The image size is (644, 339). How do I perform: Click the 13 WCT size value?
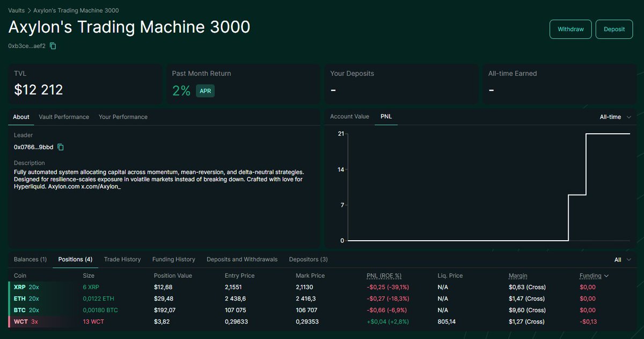(93, 322)
